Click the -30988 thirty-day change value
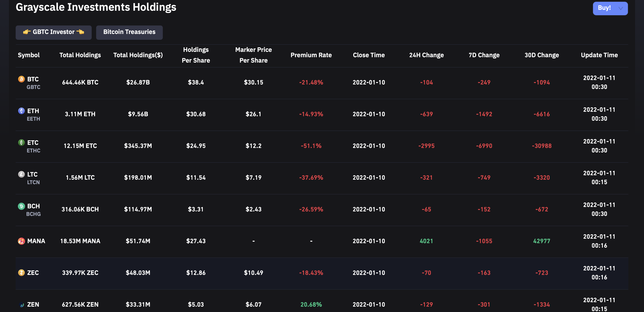This screenshot has height=312, width=644. tap(542, 146)
